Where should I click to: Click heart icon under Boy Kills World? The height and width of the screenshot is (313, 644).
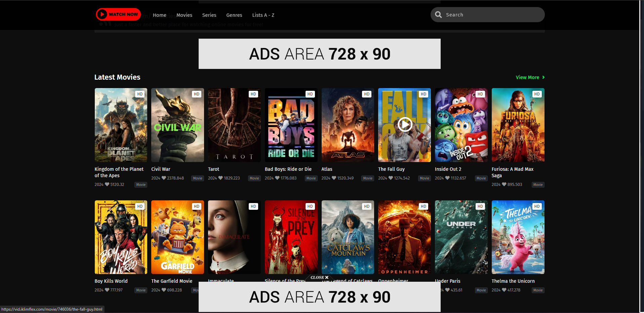coord(107,290)
